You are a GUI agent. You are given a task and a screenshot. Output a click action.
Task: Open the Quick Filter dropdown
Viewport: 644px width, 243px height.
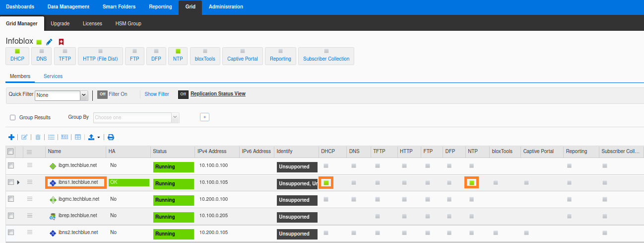[x=83, y=95]
